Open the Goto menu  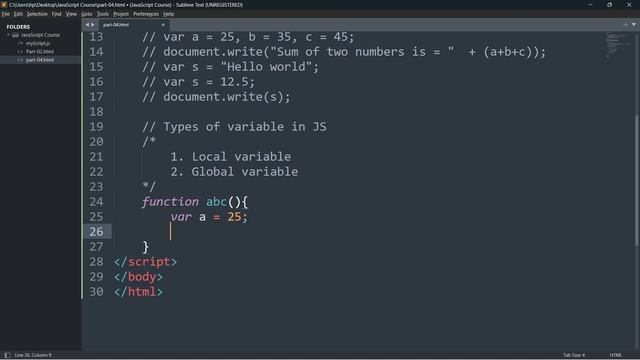(87, 14)
